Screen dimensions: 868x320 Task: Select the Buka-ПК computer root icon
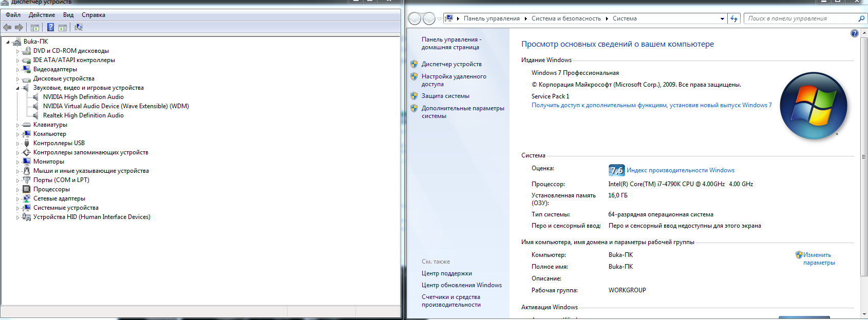(16, 42)
